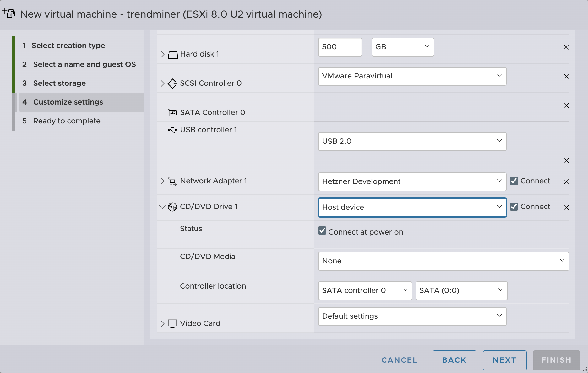
Task: Click the SCSI Controller 0 icon
Action: tap(172, 83)
